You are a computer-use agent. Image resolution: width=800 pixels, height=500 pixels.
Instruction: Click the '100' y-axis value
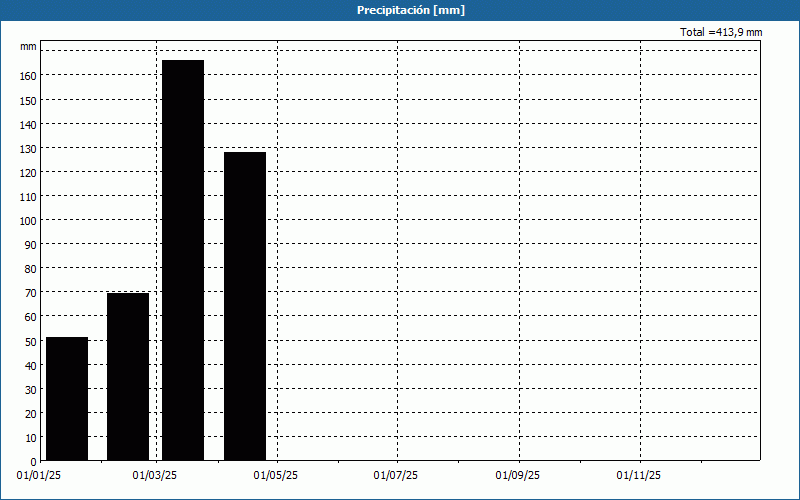29,221
